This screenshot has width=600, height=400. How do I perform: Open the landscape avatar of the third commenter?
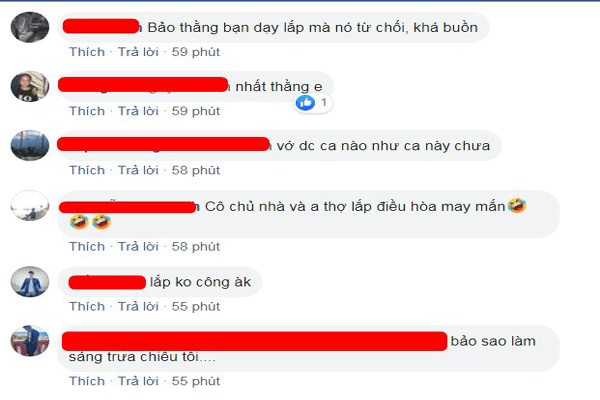pyautogui.click(x=30, y=145)
